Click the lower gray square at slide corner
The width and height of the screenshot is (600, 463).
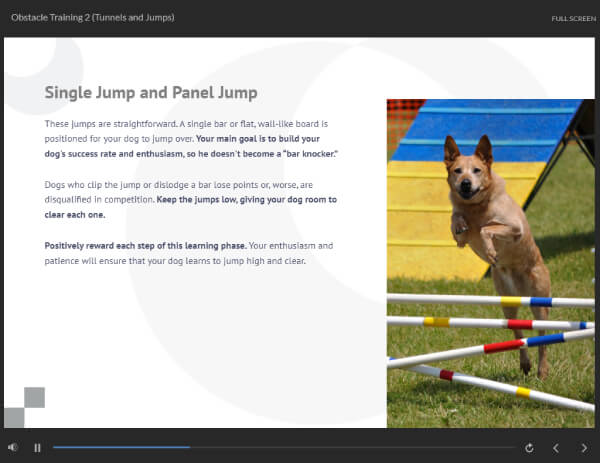click(14, 417)
